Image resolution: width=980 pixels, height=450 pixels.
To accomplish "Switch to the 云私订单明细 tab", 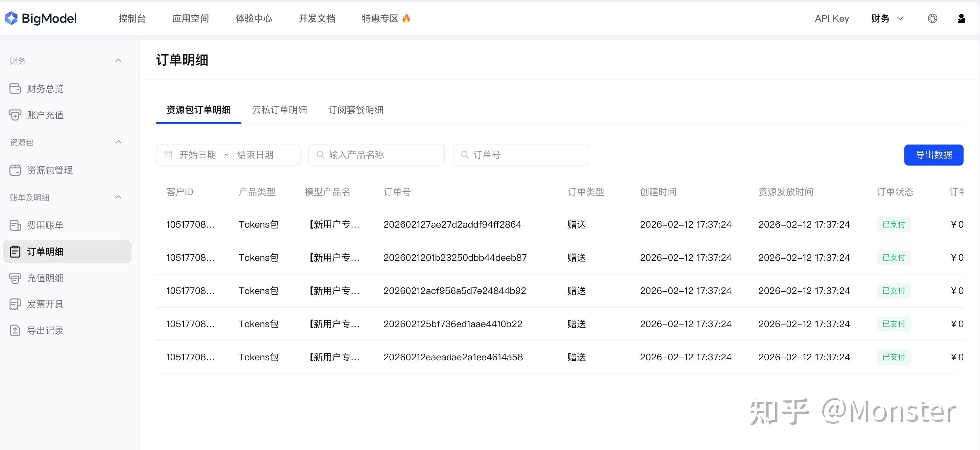I will pos(279,110).
